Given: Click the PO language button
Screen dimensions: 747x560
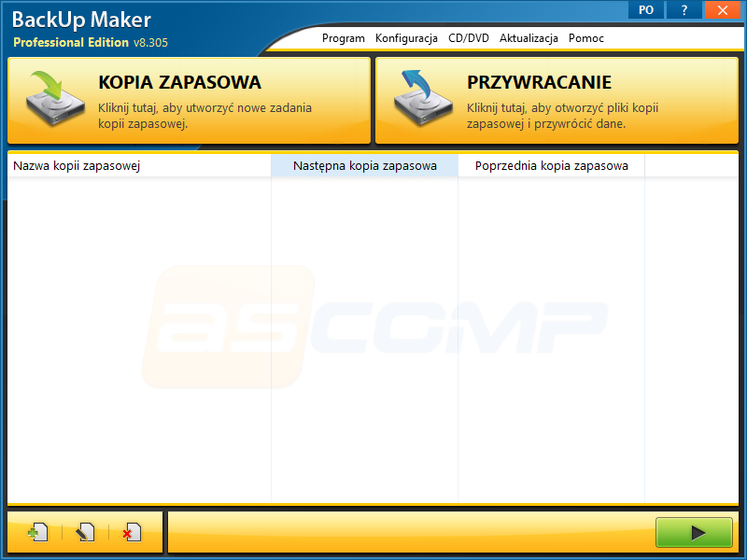Looking at the screenshot, I should click(646, 9).
